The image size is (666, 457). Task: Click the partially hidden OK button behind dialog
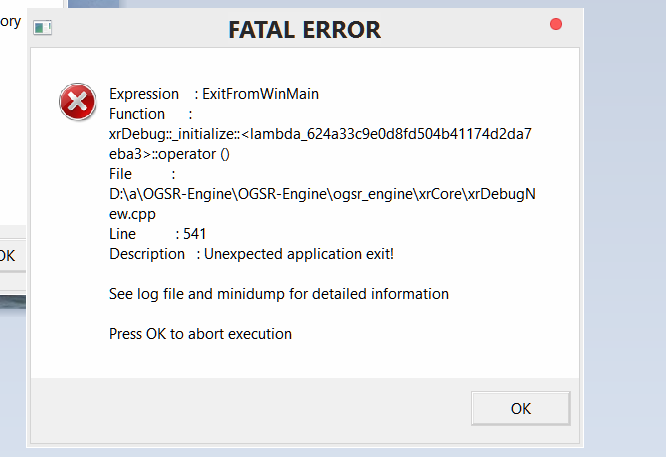tap(8, 255)
